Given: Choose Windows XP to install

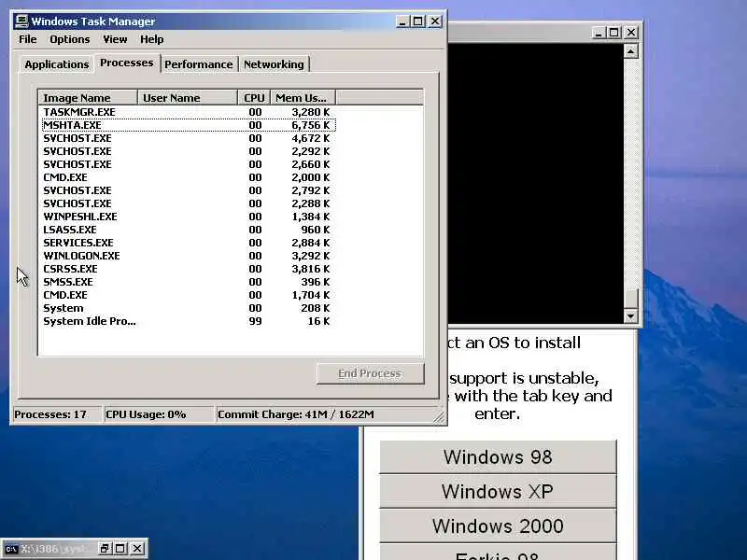Looking at the screenshot, I should (x=498, y=492).
